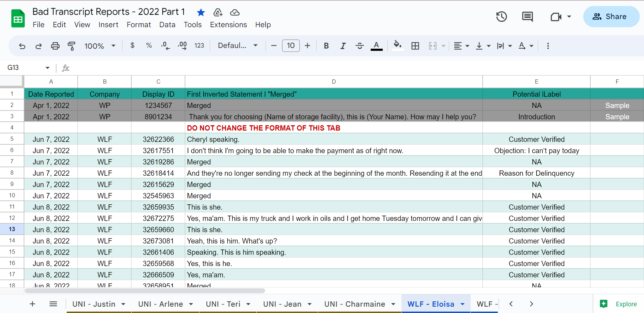Check the cloud save status icon

point(235,13)
